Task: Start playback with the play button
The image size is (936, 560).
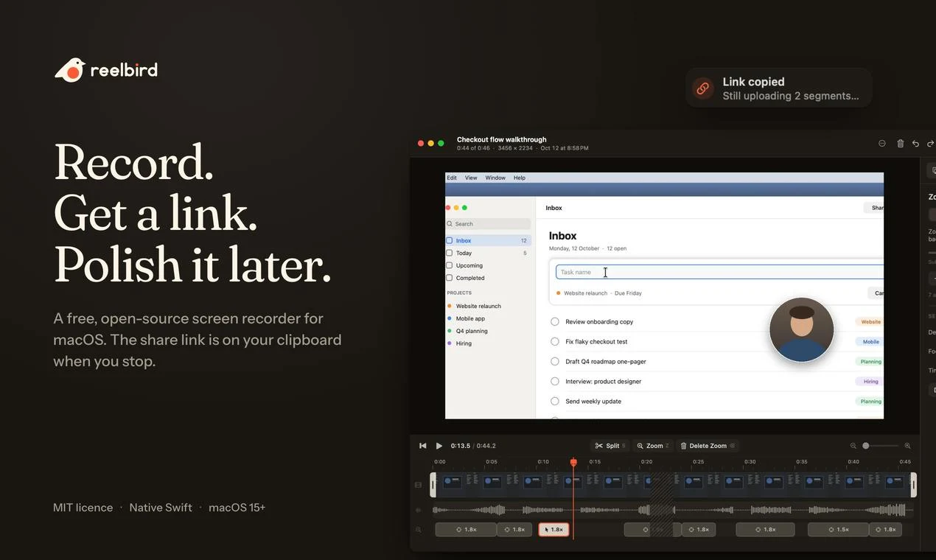Action: (x=439, y=446)
